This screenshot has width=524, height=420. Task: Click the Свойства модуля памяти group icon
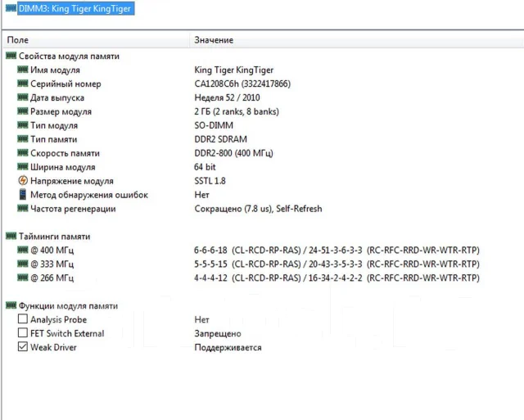[11, 56]
